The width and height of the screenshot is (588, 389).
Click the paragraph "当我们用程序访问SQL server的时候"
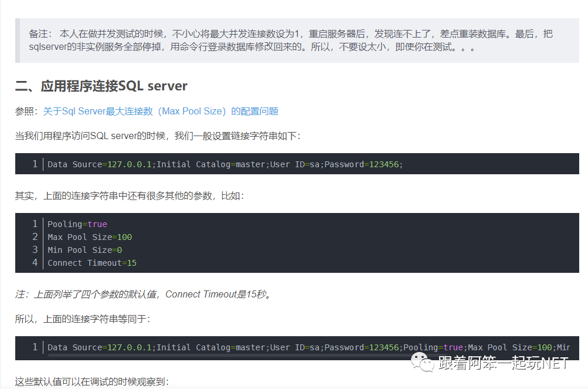coord(158,136)
